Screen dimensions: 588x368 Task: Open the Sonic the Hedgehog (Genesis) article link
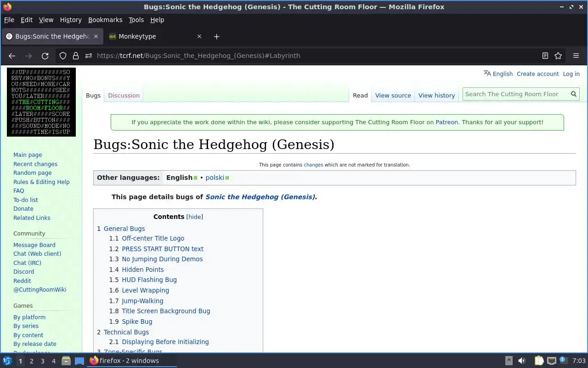tap(260, 197)
